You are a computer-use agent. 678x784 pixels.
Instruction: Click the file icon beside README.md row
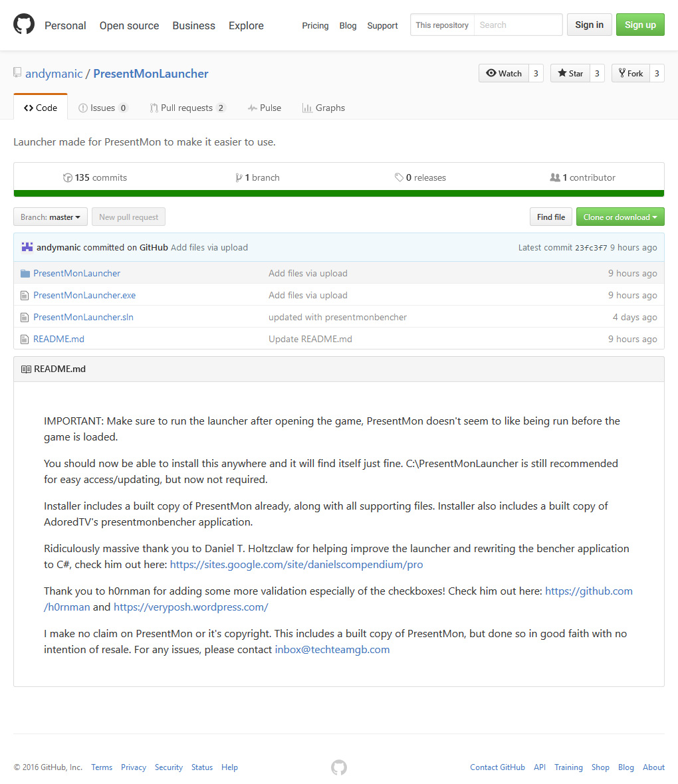(25, 339)
